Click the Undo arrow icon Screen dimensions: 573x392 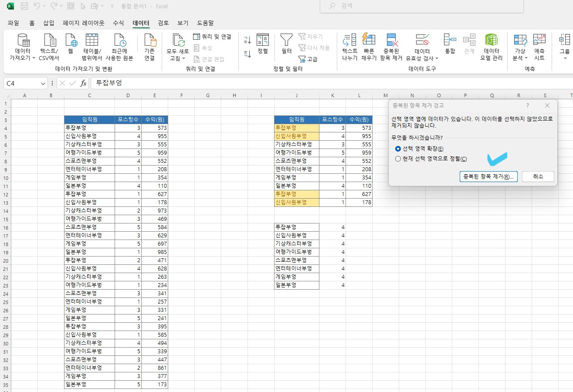point(37,7)
